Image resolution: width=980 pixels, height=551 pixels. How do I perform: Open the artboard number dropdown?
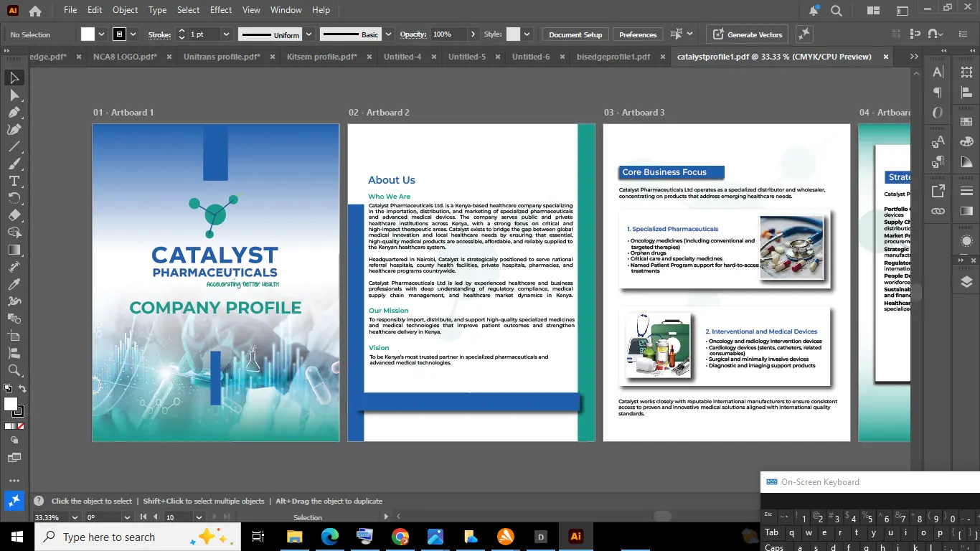[197, 517]
